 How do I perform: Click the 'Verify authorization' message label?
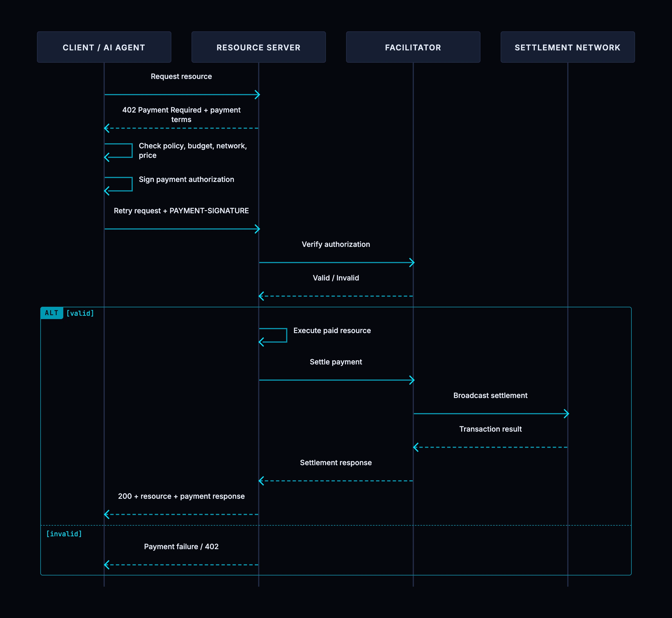(336, 244)
